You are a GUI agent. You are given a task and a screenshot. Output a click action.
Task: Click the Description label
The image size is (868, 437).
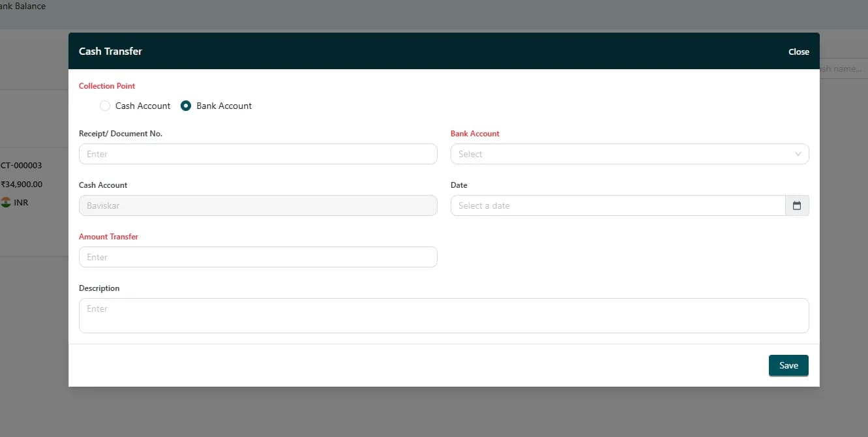point(99,288)
